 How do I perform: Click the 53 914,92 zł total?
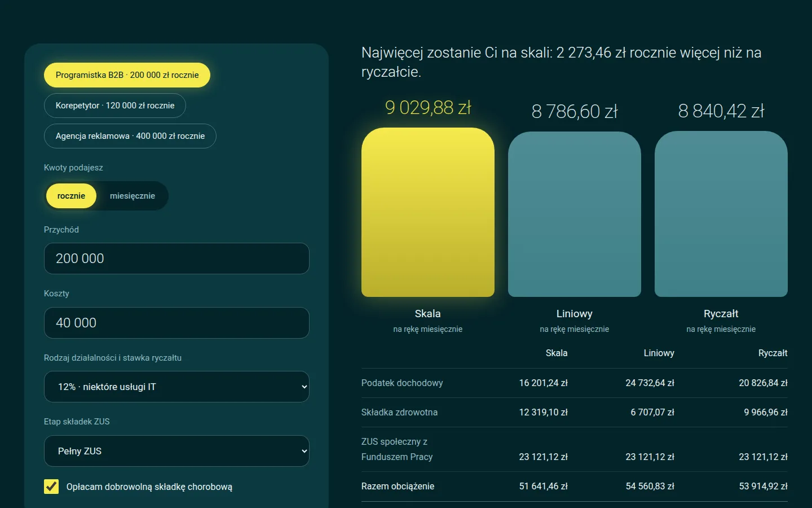[x=764, y=486]
